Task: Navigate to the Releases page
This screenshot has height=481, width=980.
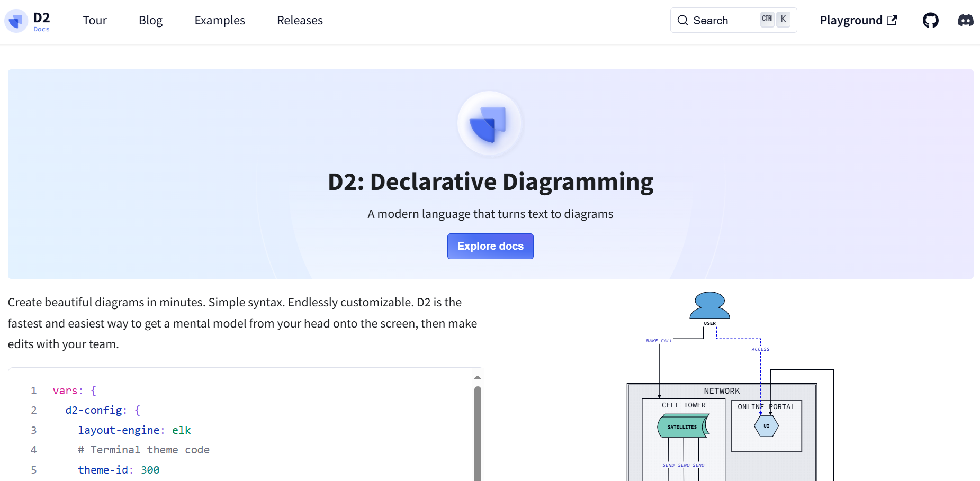Action: [300, 21]
